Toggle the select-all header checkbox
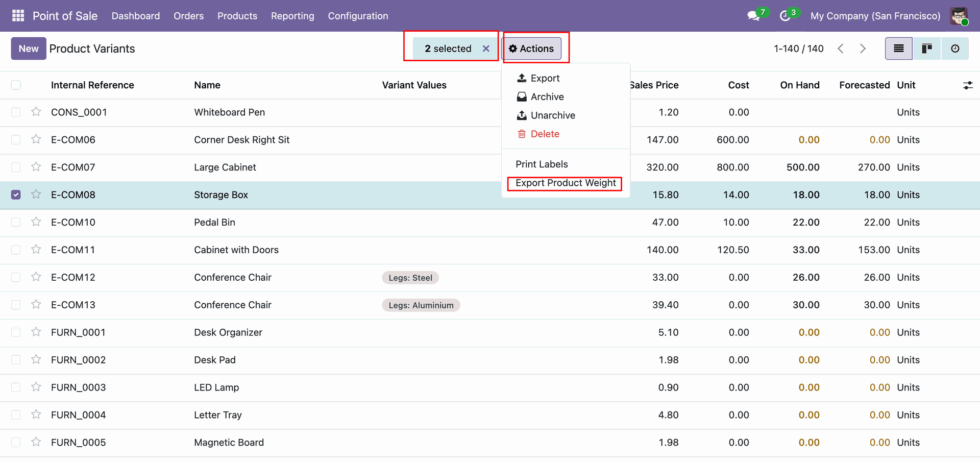Viewport: 980px width, 463px height. point(16,85)
